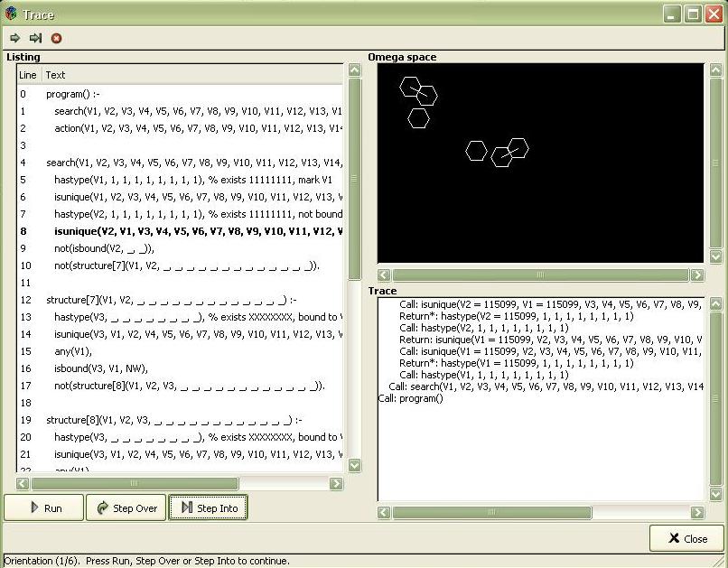The image size is (728, 568).
Task: Select bold line 8 isunique(V2, V1...
Action: [x=180, y=231]
